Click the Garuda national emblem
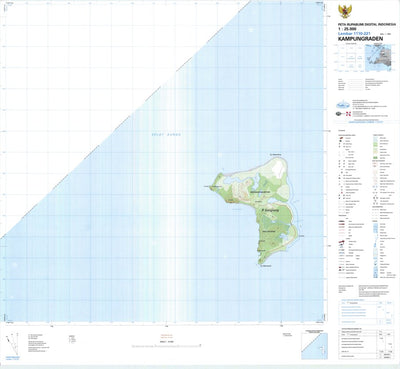The width and height of the screenshot is (400, 369). coord(345,12)
